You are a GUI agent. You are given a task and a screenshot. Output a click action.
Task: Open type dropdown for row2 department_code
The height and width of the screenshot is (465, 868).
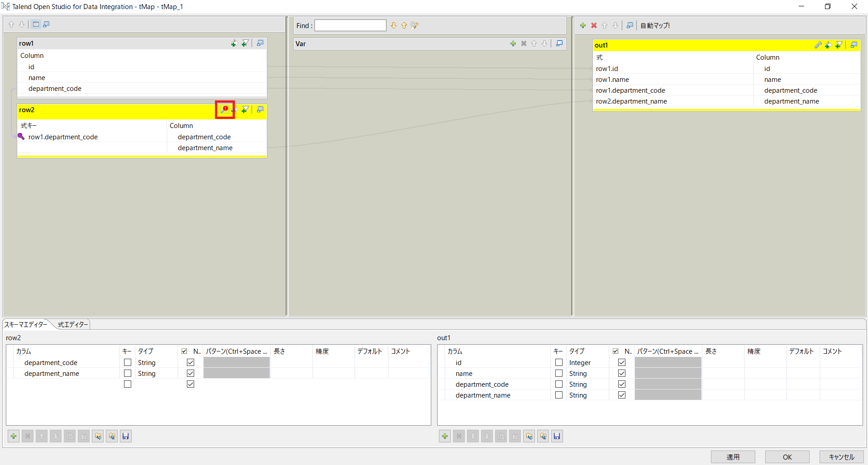[x=157, y=362]
